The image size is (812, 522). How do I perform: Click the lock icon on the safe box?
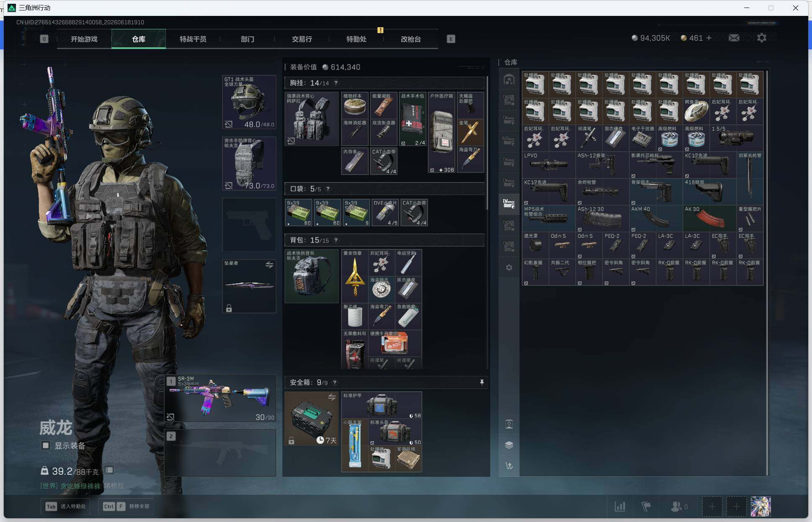291,440
